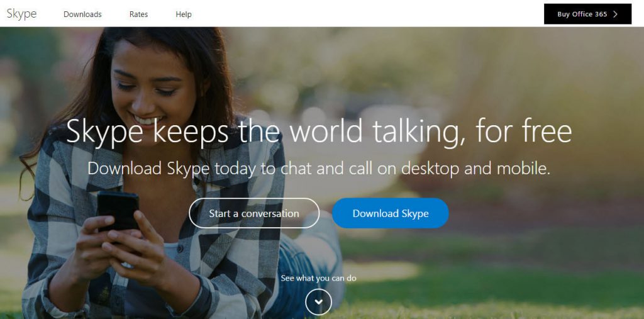This screenshot has height=319, width=644.
Task: Click the headline Skype keeps the world talking
Action: point(319,131)
